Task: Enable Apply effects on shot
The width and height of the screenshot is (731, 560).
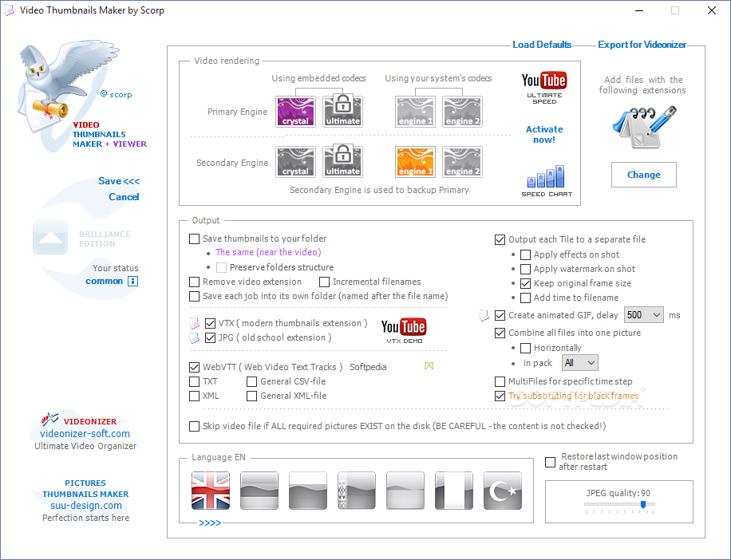Action: tap(525, 254)
